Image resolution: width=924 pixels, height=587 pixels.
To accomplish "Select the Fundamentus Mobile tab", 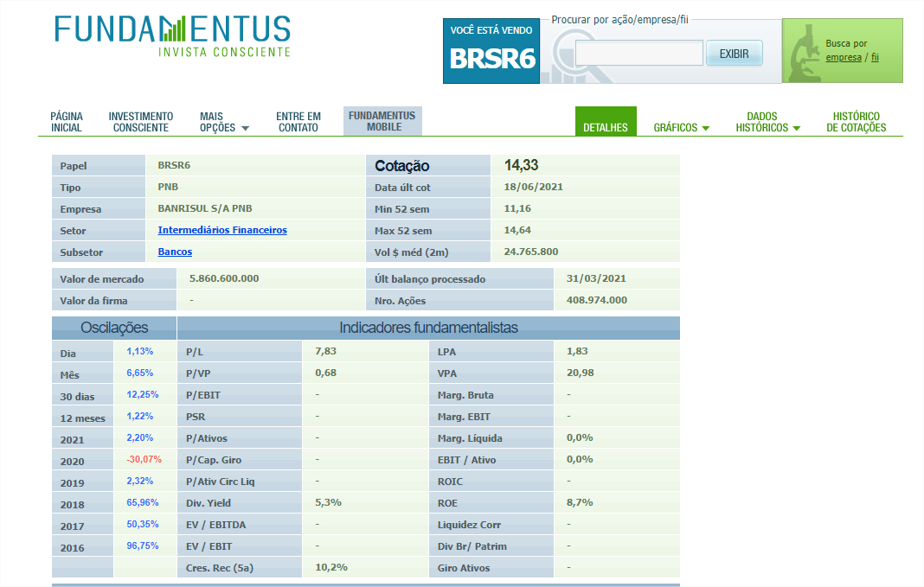I will [382, 121].
